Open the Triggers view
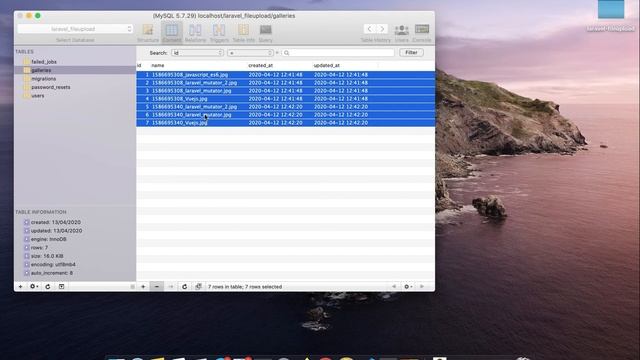Viewport: 640px width, 360px height. pyautogui.click(x=219, y=33)
